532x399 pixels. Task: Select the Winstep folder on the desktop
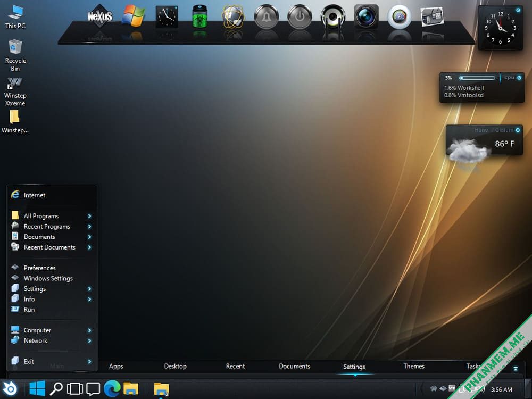click(x=15, y=121)
